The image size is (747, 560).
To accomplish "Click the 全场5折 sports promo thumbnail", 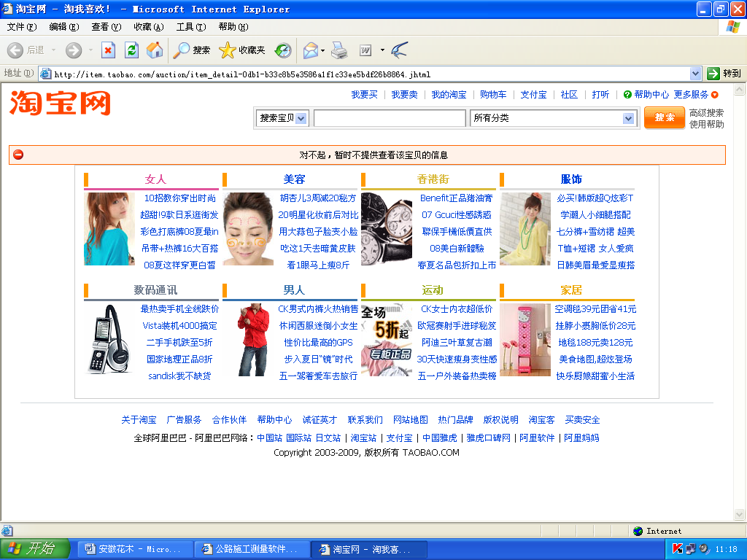I will click(x=387, y=340).
